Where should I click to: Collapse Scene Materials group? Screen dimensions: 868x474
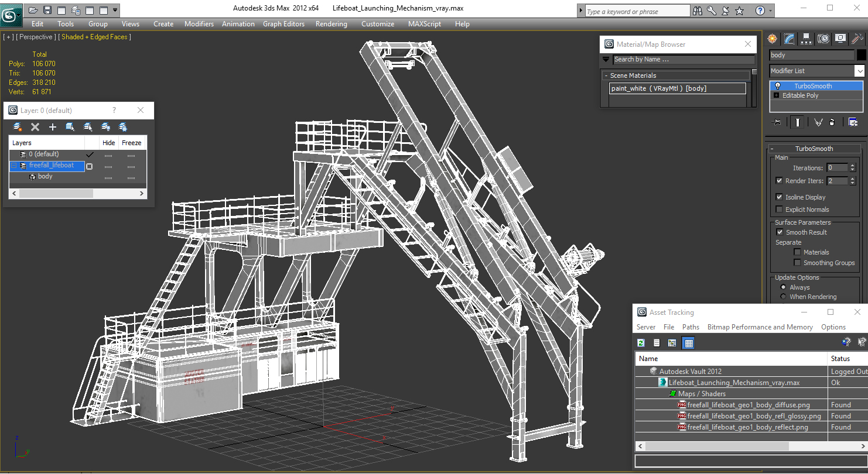(606, 75)
